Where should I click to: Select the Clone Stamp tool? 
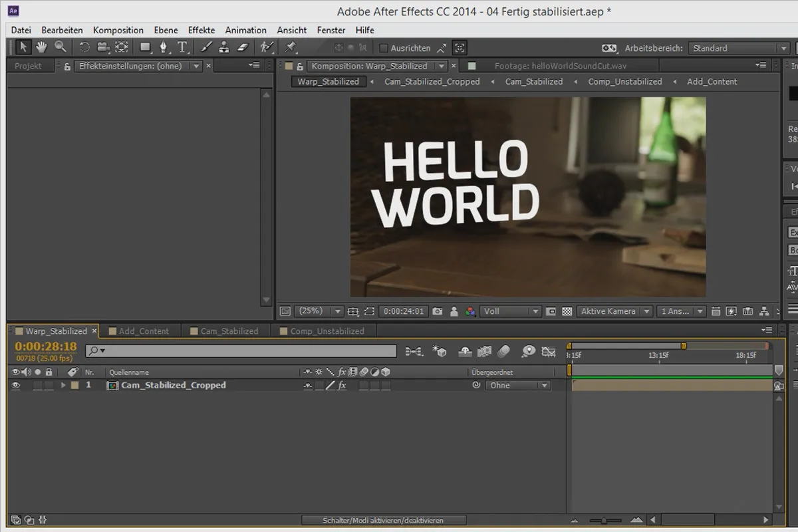pos(224,47)
